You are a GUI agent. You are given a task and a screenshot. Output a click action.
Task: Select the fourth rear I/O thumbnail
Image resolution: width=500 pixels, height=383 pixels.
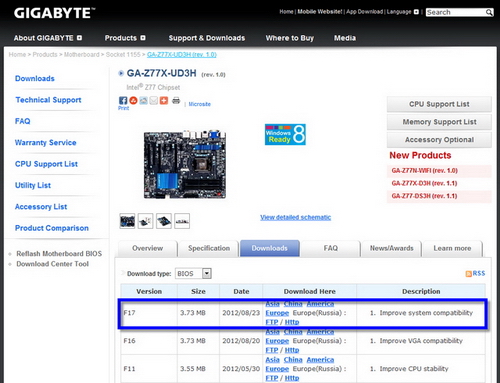pyautogui.click(x=182, y=221)
